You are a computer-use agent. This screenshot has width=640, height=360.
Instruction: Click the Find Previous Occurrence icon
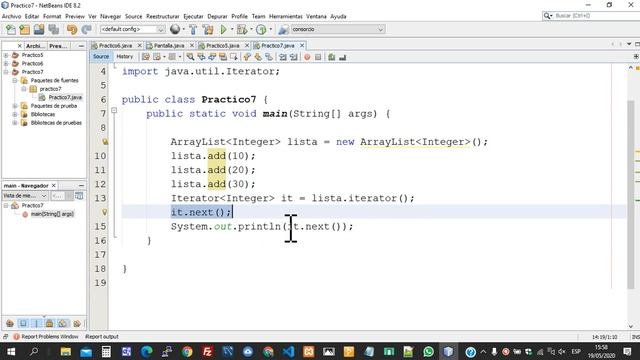pyautogui.click(x=201, y=57)
